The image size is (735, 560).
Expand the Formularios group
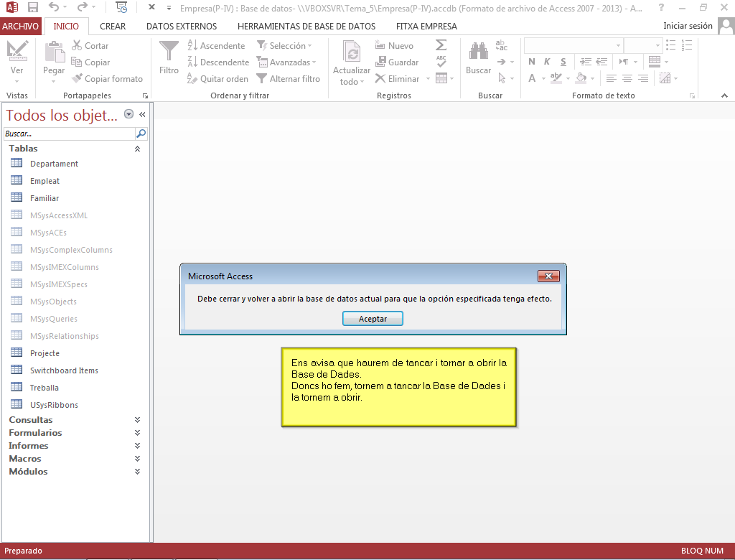click(137, 432)
